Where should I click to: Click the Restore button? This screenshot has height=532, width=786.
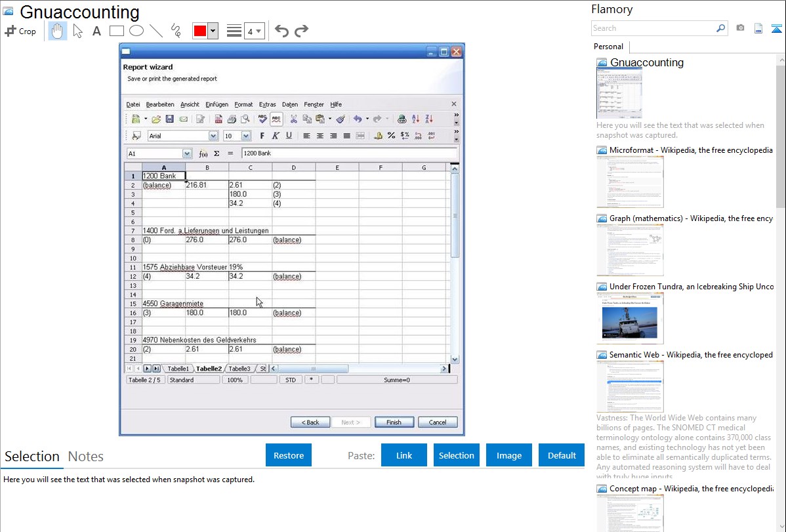(289, 455)
